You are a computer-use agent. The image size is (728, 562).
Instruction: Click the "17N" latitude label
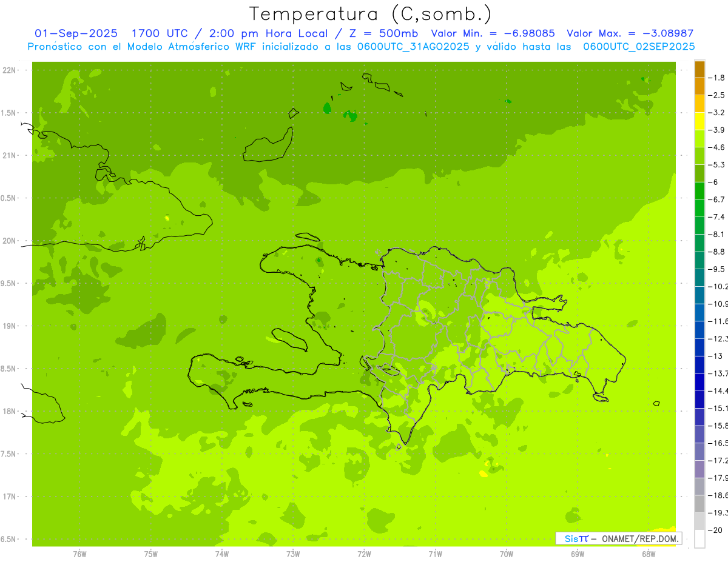point(10,497)
